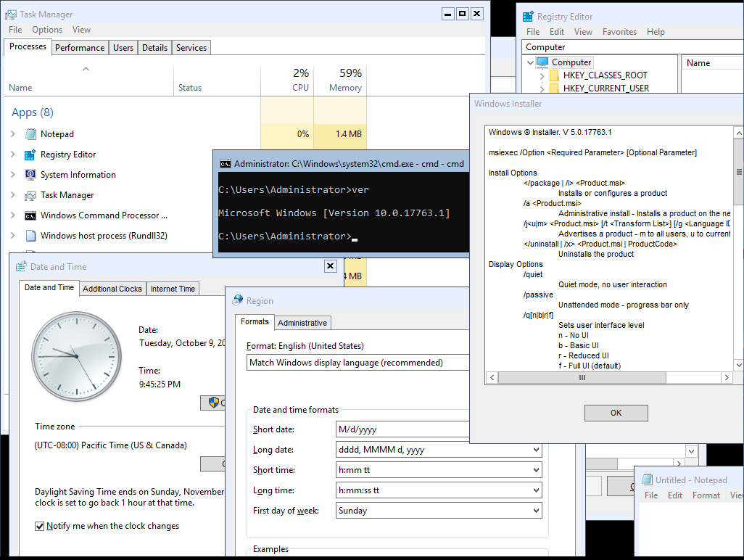Open the Administrative tab in Region
The height and width of the screenshot is (560, 744).
click(302, 323)
